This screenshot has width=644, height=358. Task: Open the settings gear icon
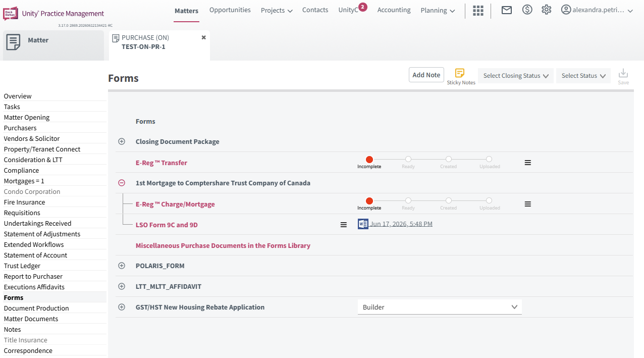pos(546,10)
